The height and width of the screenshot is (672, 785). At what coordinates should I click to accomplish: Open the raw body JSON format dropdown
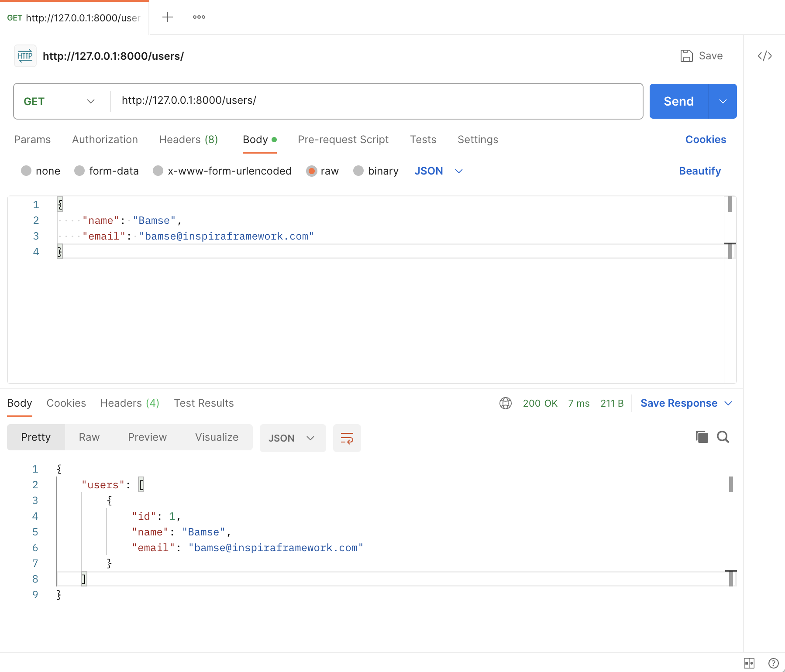click(x=438, y=171)
